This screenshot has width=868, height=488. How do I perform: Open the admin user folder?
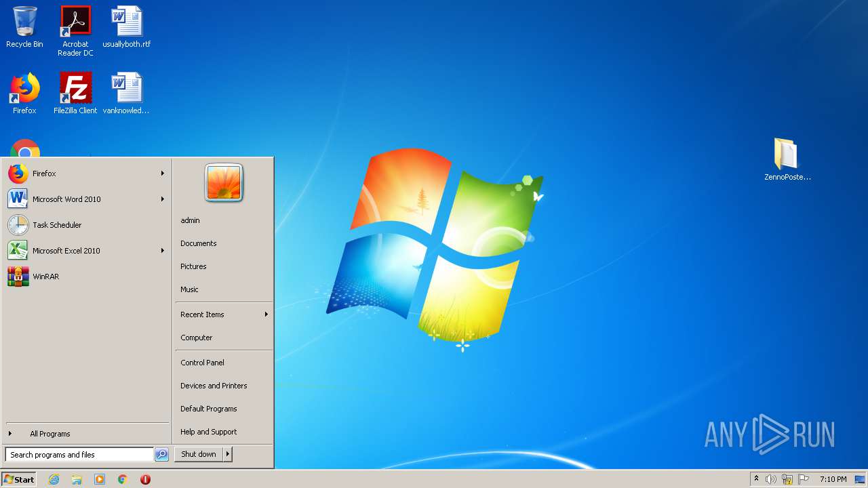coord(224,220)
